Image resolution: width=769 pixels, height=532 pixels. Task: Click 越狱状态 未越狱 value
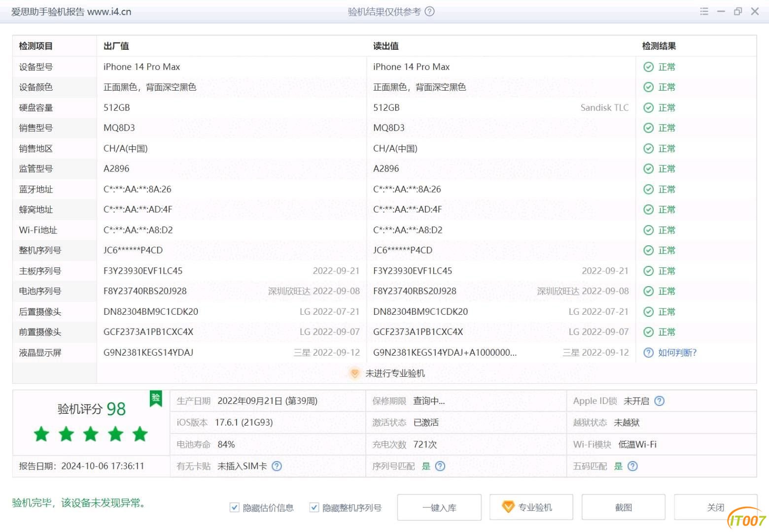[627, 423]
